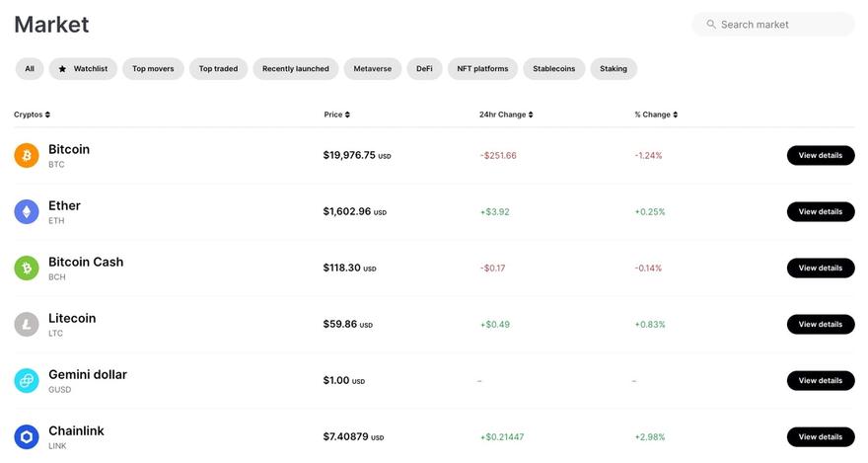This screenshot has width=868, height=463.
Task: Click the +2.98% change value
Action: pyautogui.click(x=650, y=437)
